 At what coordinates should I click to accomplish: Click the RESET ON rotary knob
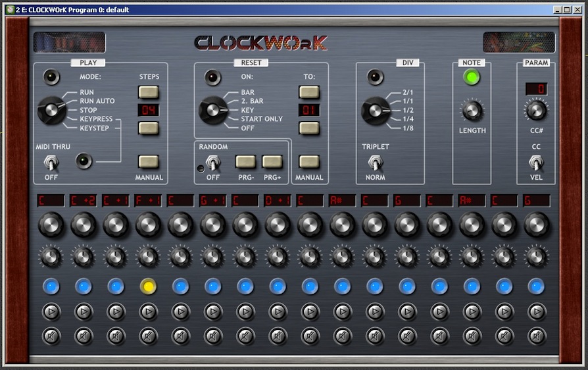click(212, 111)
